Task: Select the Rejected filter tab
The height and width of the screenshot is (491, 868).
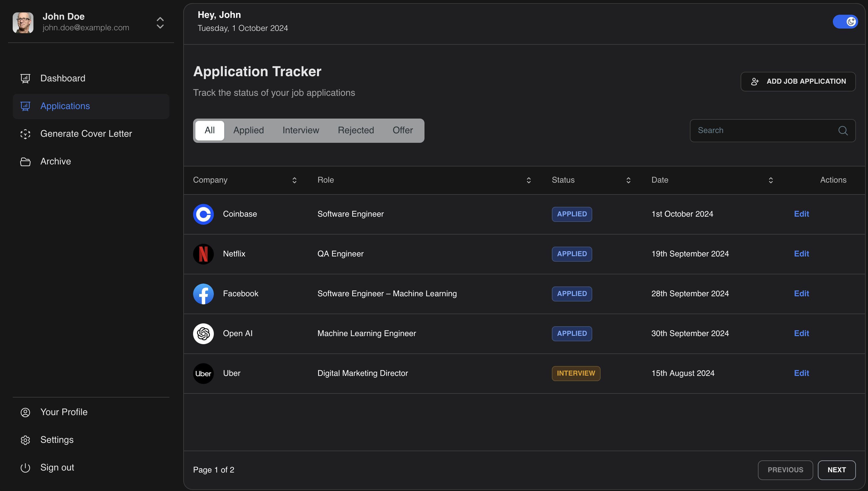Action: [x=356, y=130]
